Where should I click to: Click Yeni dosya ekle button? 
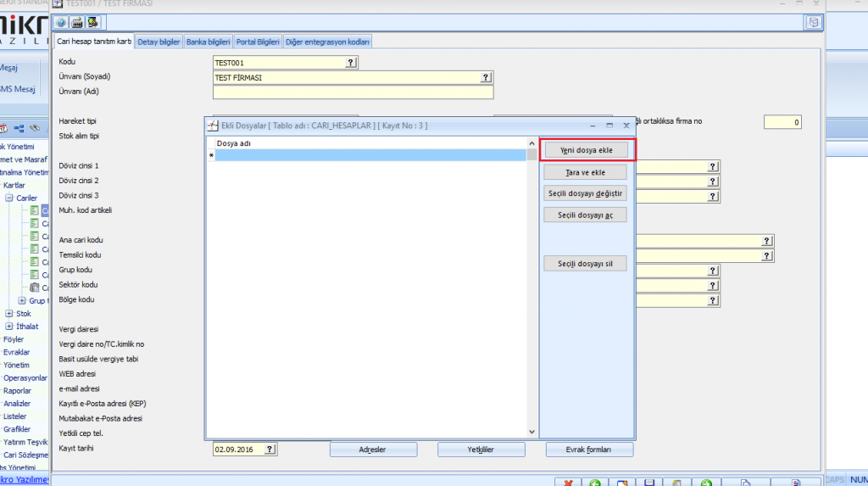point(588,150)
